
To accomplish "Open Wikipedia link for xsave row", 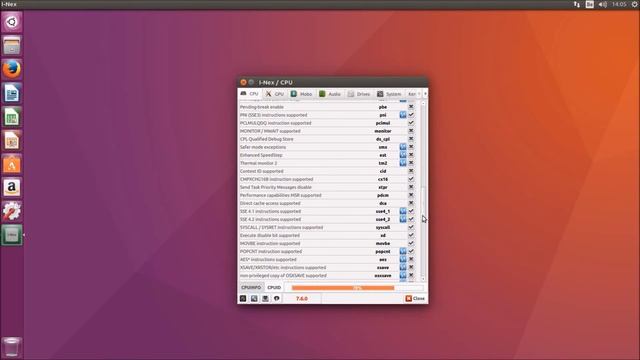I will tap(402, 267).
